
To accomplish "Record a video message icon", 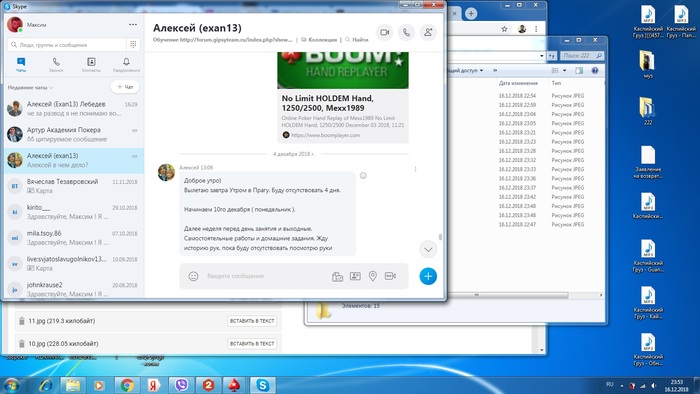I will (x=390, y=276).
